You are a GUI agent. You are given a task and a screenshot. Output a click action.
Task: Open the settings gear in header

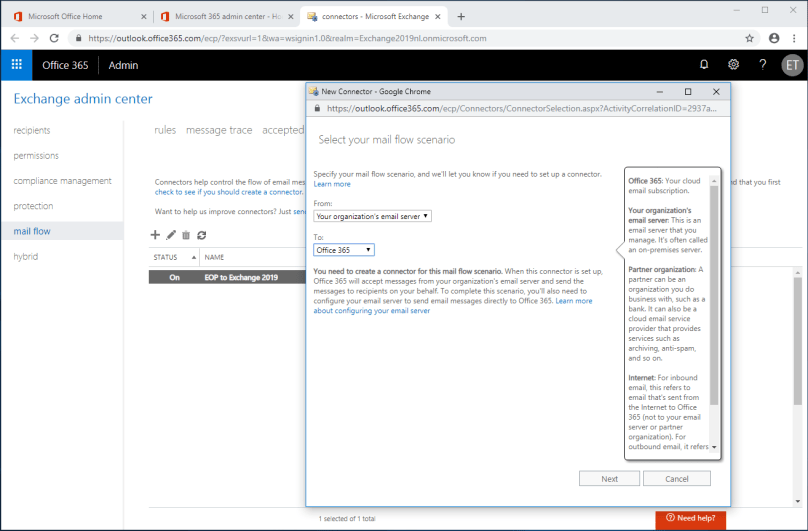click(733, 65)
